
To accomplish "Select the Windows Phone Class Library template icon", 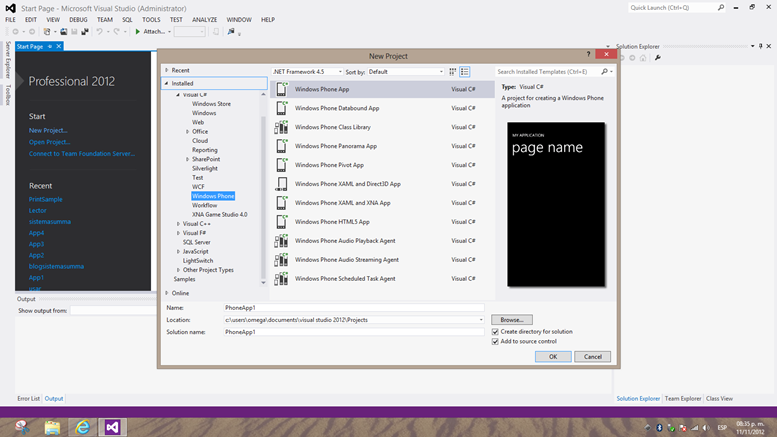I will pyautogui.click(x=281, y=127).
